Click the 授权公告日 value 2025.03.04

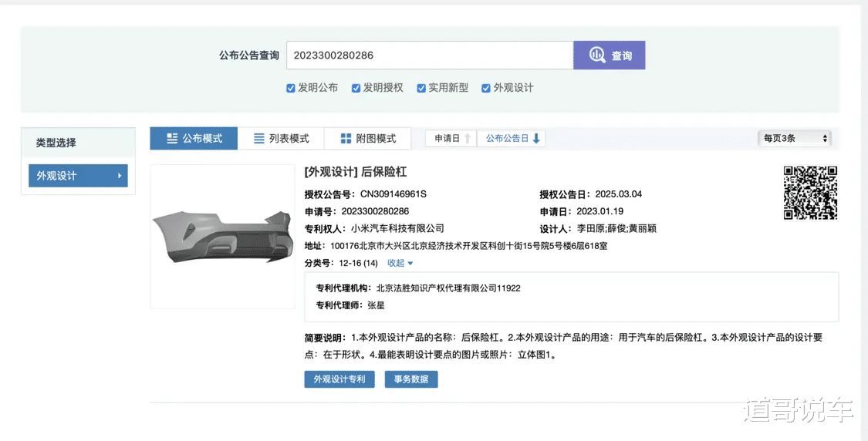tap(618, 194)
